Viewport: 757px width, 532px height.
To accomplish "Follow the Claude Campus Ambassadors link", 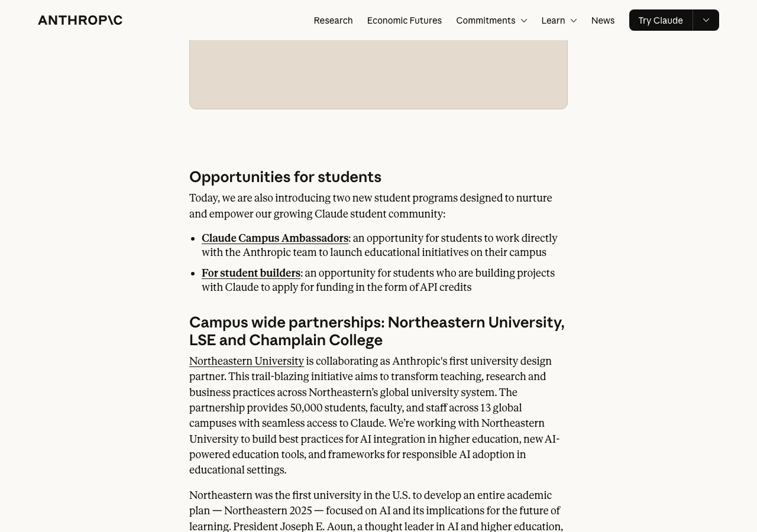I will tap(275, 238).
